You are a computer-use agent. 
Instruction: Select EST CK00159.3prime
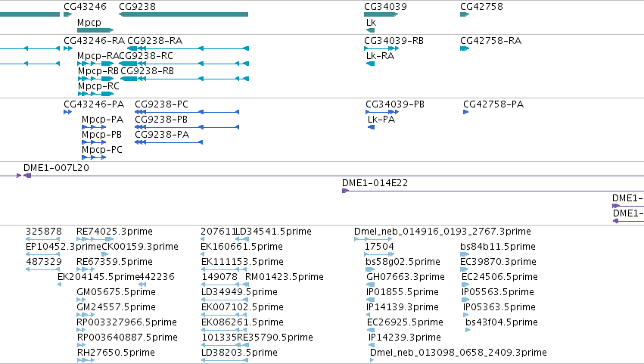click(140, 247)
